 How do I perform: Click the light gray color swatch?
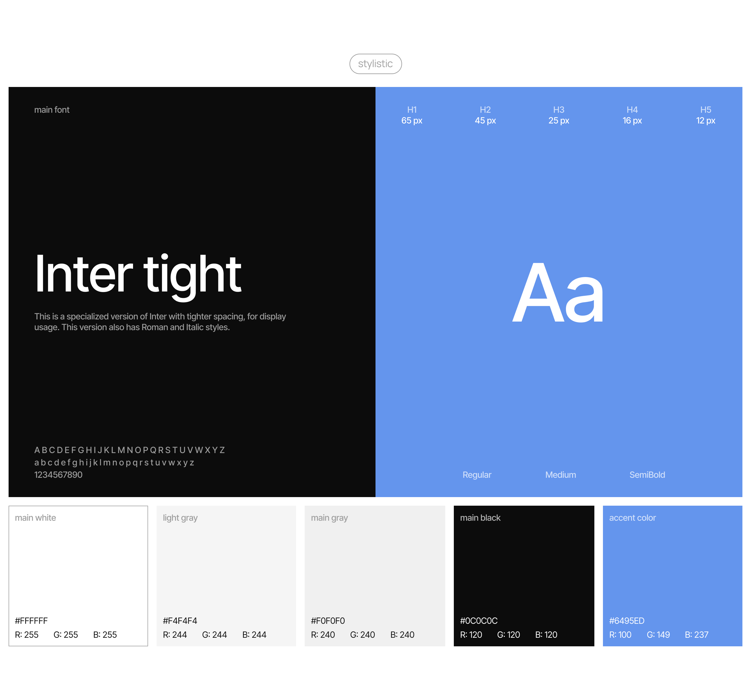coord(226,571)
